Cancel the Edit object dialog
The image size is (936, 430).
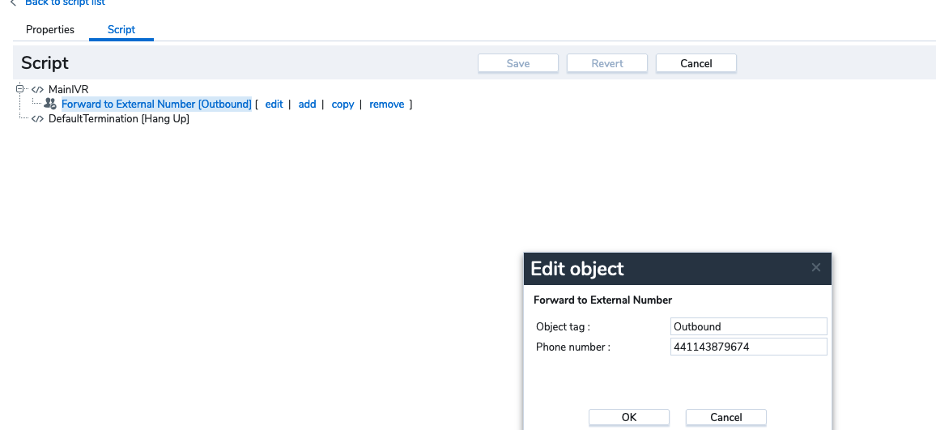click(726, 417)
